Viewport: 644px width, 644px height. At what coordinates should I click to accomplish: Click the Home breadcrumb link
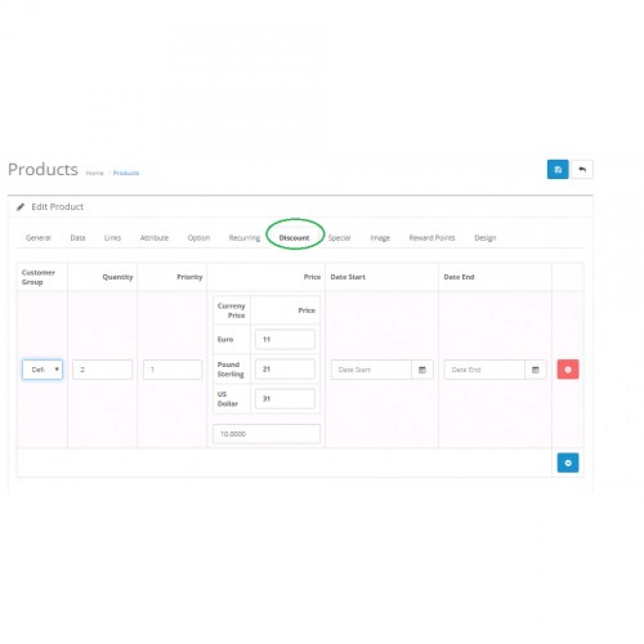pyautogui.click(x=95, y=173)
